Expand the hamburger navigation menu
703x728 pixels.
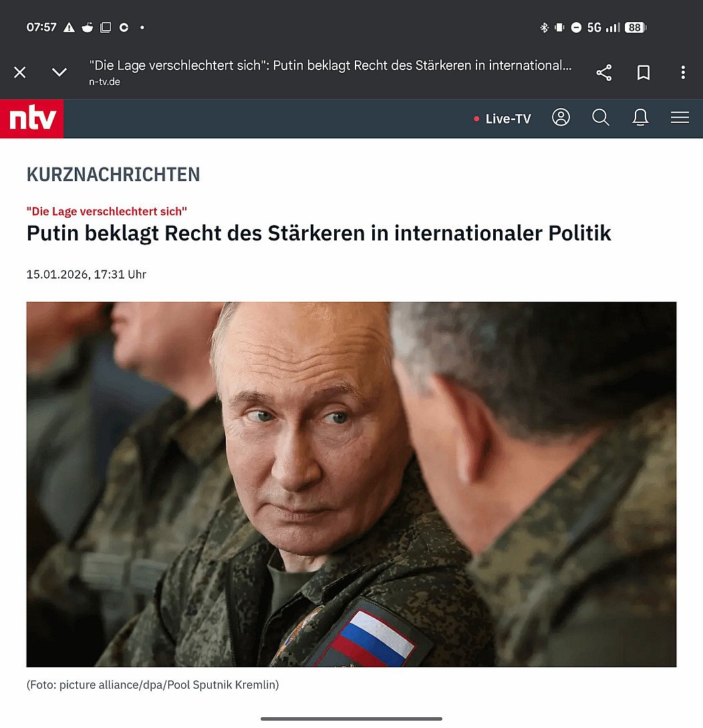click(x=680, y=118)
